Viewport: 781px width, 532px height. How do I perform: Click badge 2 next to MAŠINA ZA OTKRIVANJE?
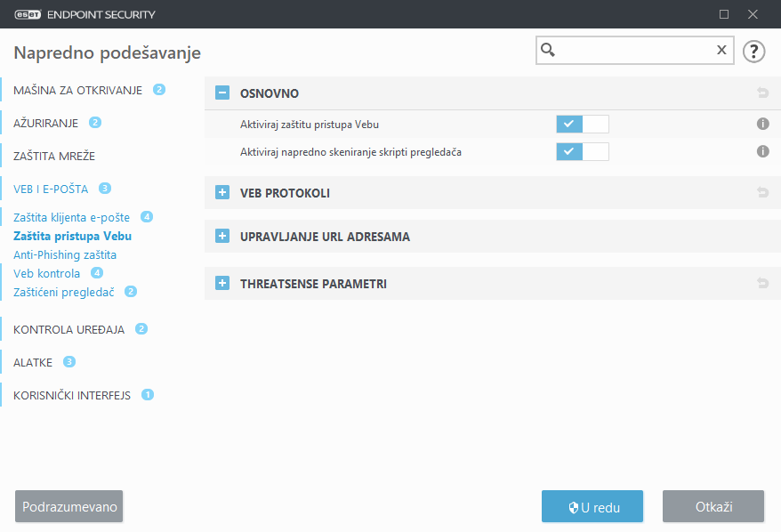(159, 90)
